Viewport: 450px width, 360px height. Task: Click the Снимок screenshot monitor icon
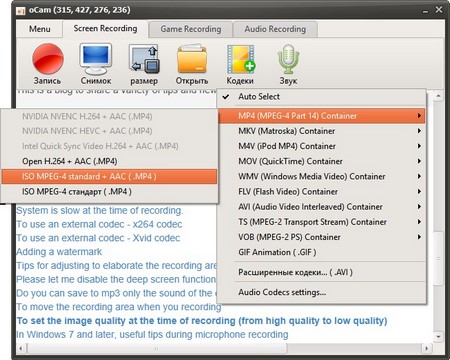point(96,59)
